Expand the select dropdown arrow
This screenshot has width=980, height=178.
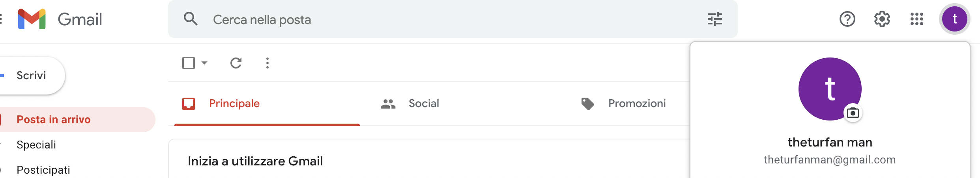204,63
